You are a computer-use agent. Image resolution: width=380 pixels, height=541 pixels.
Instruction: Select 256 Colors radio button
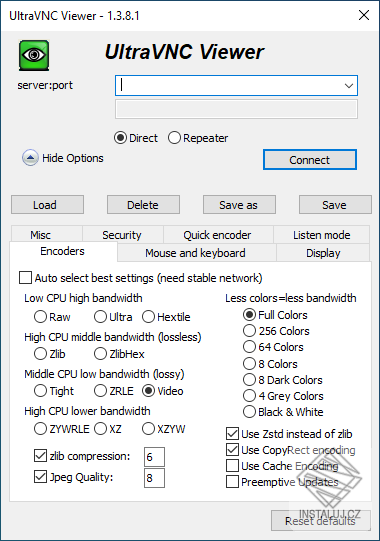[x=249, y=331]
